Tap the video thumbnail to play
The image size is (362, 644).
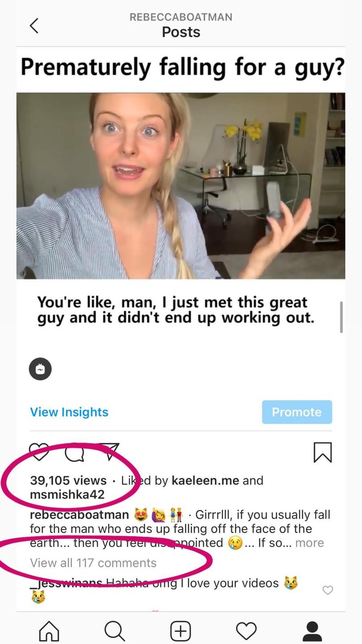[x=181, y=186]
